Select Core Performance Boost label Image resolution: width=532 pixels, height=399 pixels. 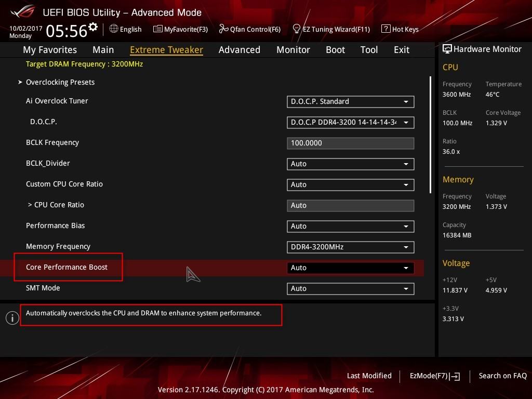point(66,268)
